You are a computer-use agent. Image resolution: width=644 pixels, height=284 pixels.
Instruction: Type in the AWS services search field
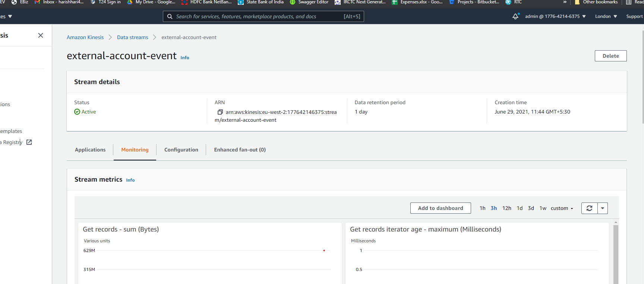[x=257, y=16]
